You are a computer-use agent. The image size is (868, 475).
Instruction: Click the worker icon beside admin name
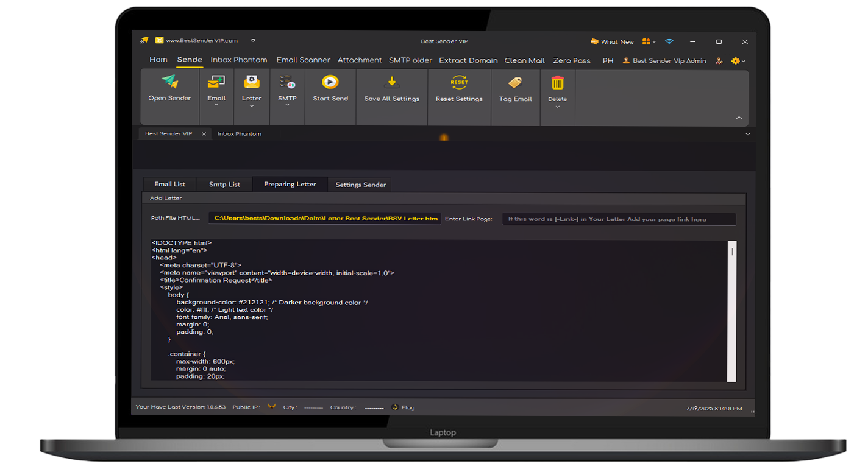click(719, 61)
